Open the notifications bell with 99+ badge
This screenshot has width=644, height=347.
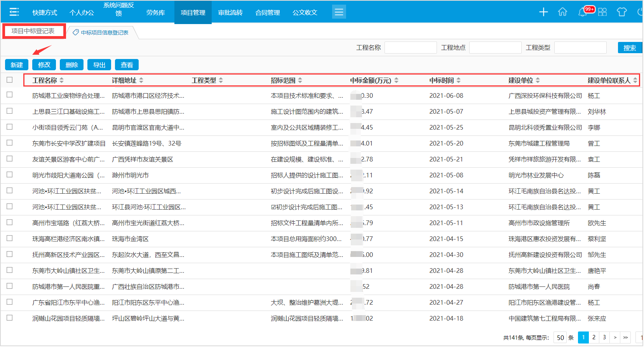click(583, 12)
